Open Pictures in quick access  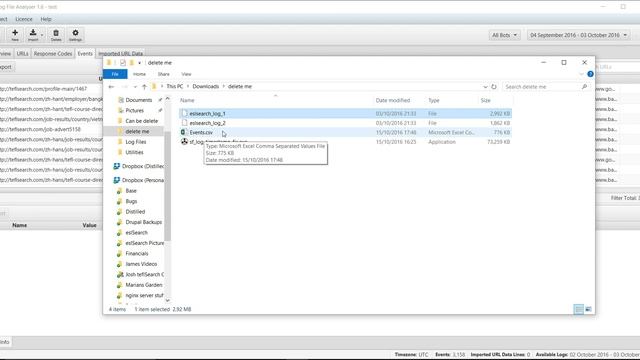134,111
